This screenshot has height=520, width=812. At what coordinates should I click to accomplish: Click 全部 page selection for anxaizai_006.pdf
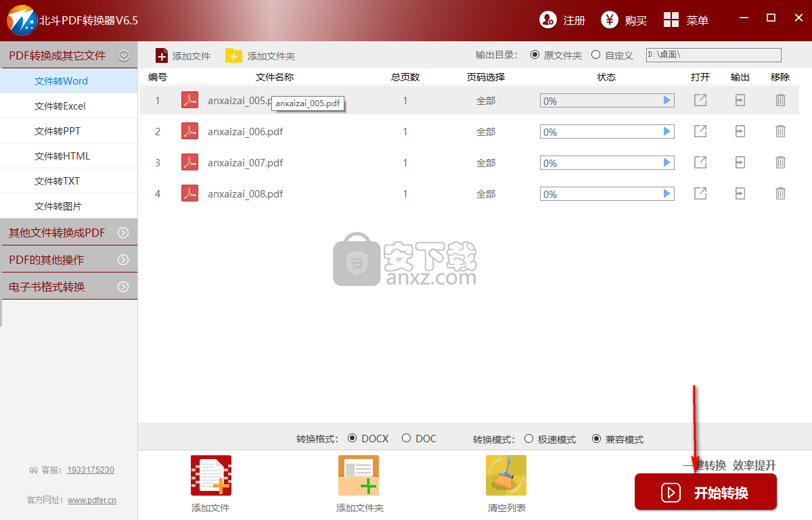[x=486, y=132]
